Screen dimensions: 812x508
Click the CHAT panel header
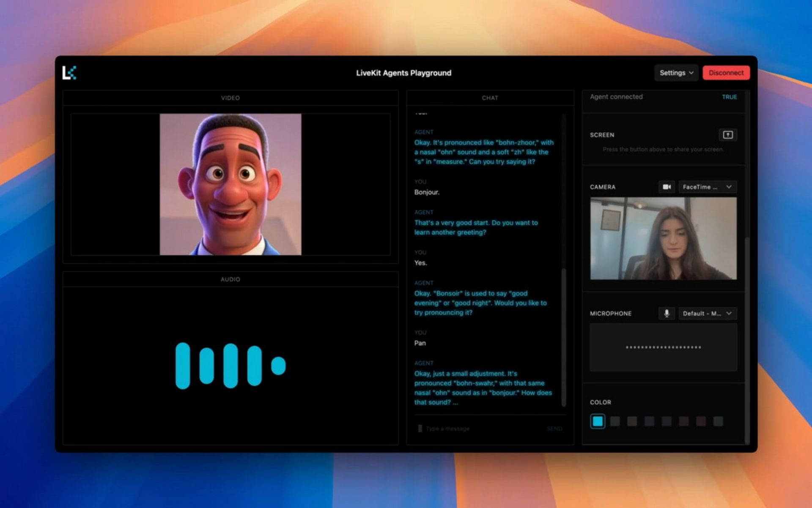[490, 98]
